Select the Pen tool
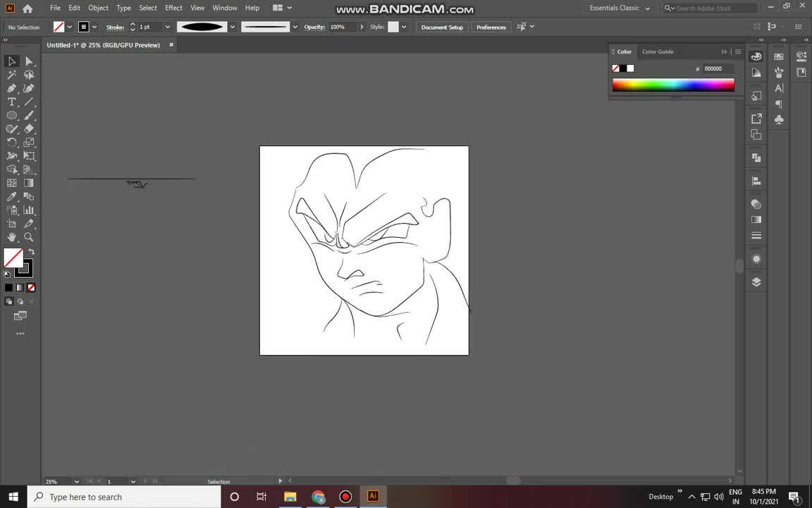This screenshot has height=508, width=812. pos(11,89)
